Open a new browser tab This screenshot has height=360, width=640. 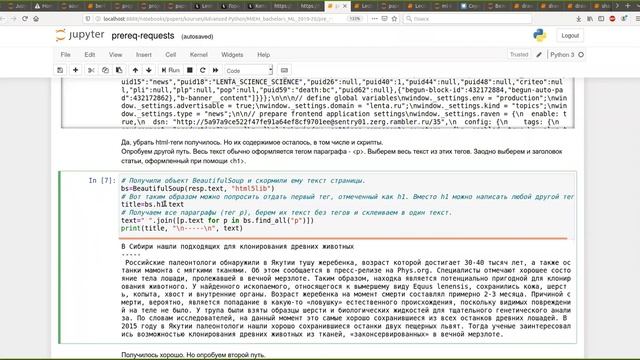coord(628,6)
